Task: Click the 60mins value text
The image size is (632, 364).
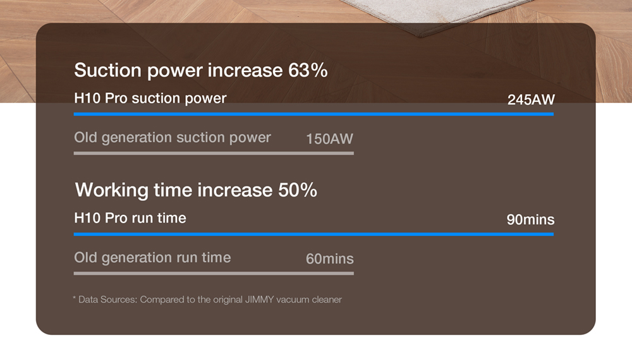Action: [329, 259]
